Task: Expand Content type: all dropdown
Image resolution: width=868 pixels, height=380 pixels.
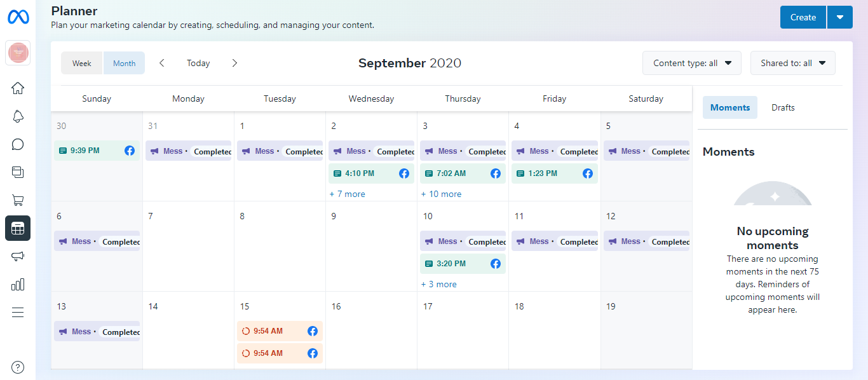Action: [692, 63]
